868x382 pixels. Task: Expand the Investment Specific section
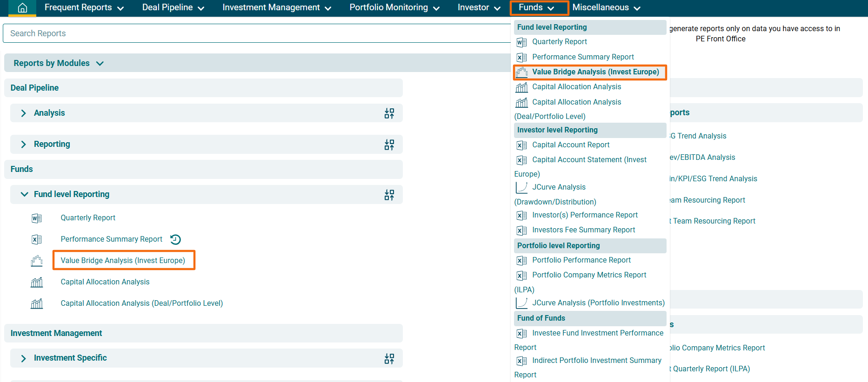(x=24, y=358)
